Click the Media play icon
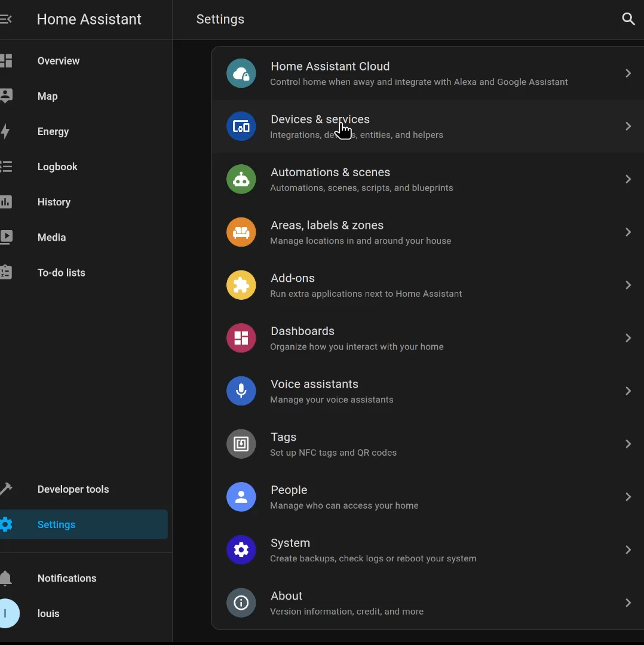 [6, 237]
